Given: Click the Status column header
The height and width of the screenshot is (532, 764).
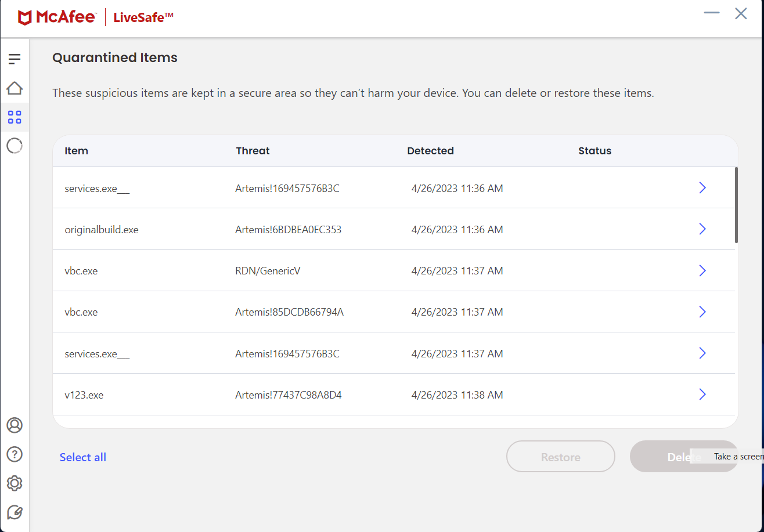Looking at the screenshot, I should point(595,151).
